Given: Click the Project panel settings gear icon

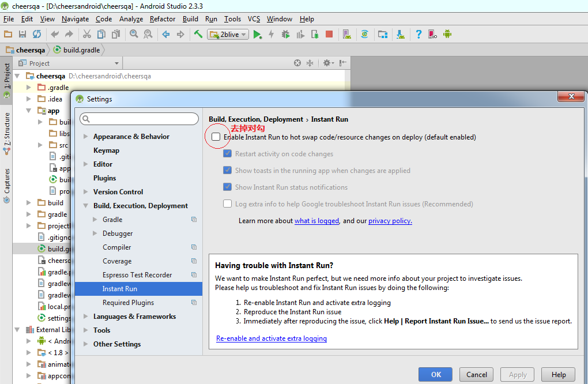Looking at the screenshot, I should (x=328, y=63).
